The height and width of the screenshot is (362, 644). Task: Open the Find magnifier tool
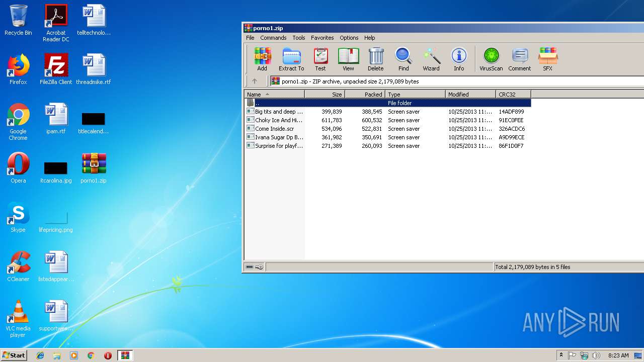coord(404,59)
